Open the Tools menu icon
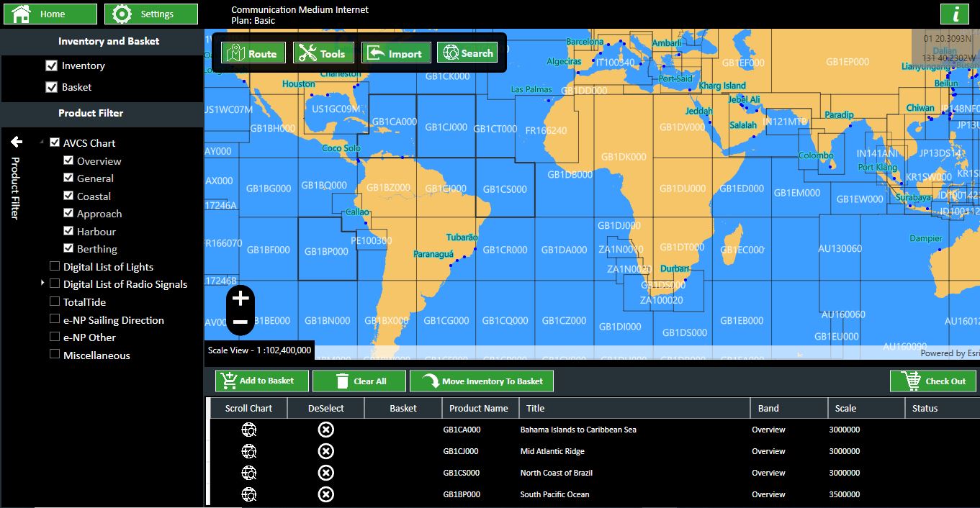 (x=323, y=51)
